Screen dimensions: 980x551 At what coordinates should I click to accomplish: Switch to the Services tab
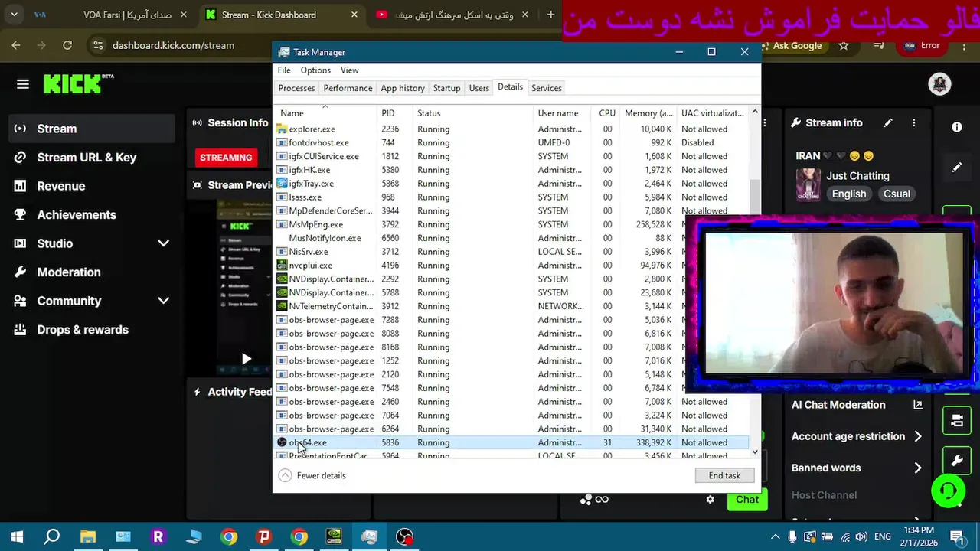pyautogui.click(x=546, y=88)
